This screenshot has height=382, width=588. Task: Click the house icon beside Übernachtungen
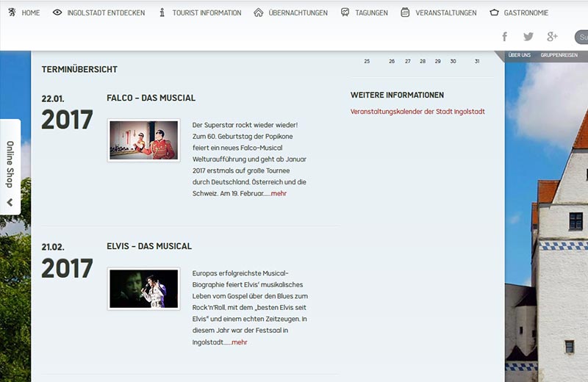[259, 12]
